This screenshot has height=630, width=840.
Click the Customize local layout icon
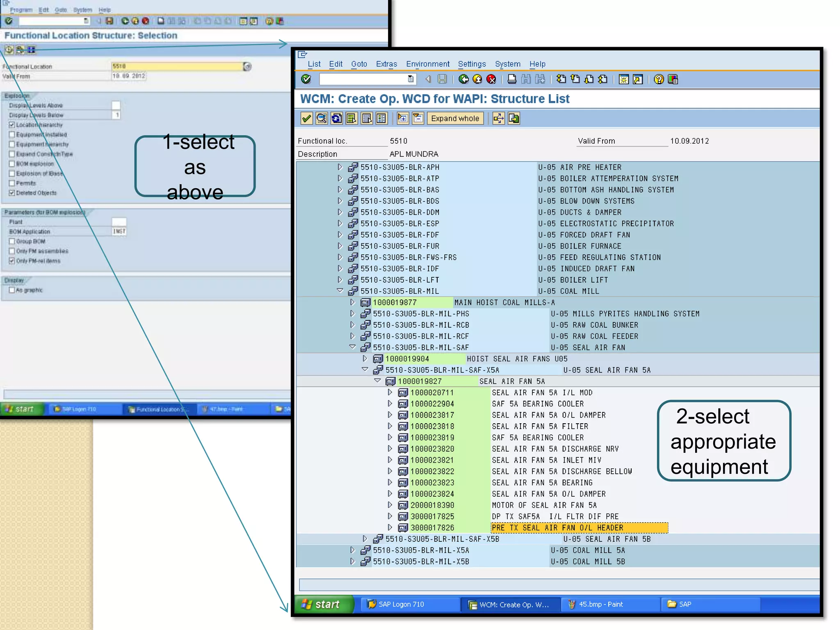point(673,79)
